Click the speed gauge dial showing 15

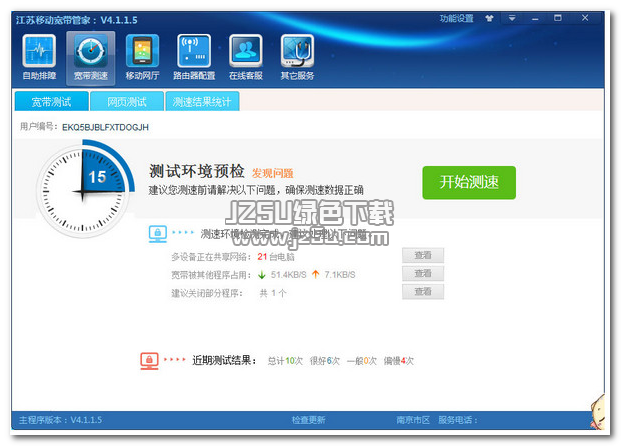click(83, 191)
